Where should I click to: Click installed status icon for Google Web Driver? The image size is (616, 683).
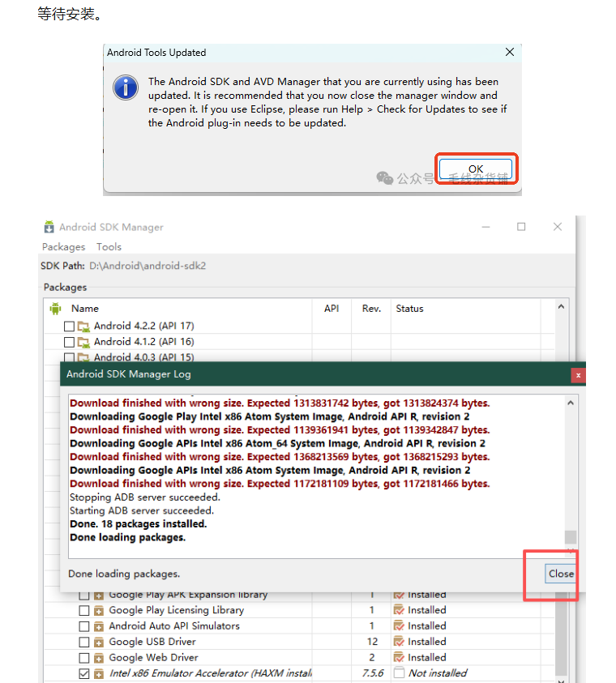(x=399, y=657)
